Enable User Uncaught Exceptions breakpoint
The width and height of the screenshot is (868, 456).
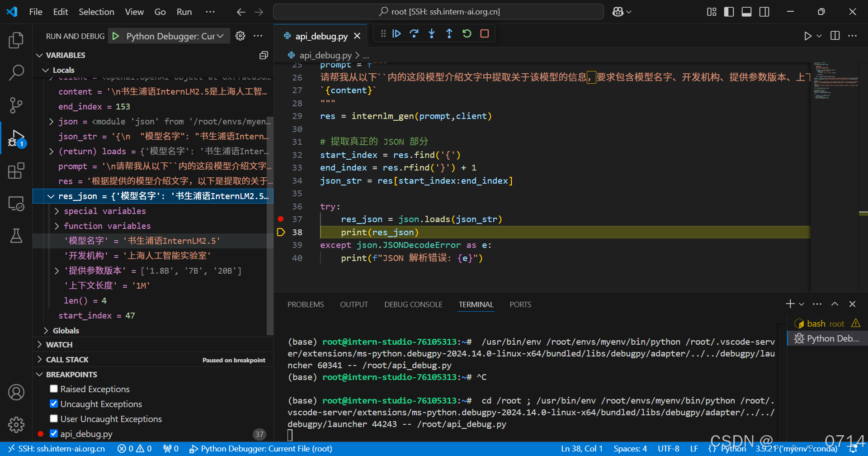point(54,418)
